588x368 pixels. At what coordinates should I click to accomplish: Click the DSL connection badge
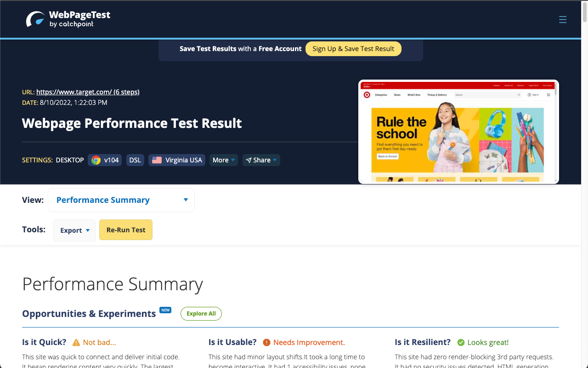135,160
